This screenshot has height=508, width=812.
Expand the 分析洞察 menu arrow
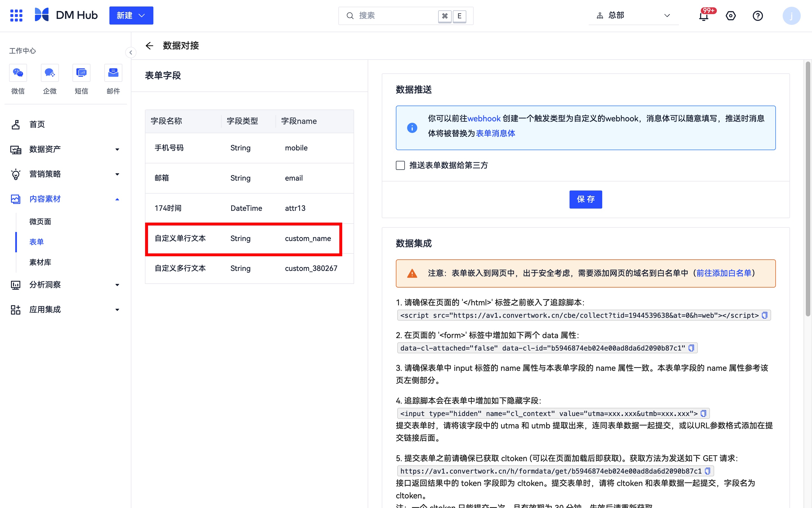117,285
